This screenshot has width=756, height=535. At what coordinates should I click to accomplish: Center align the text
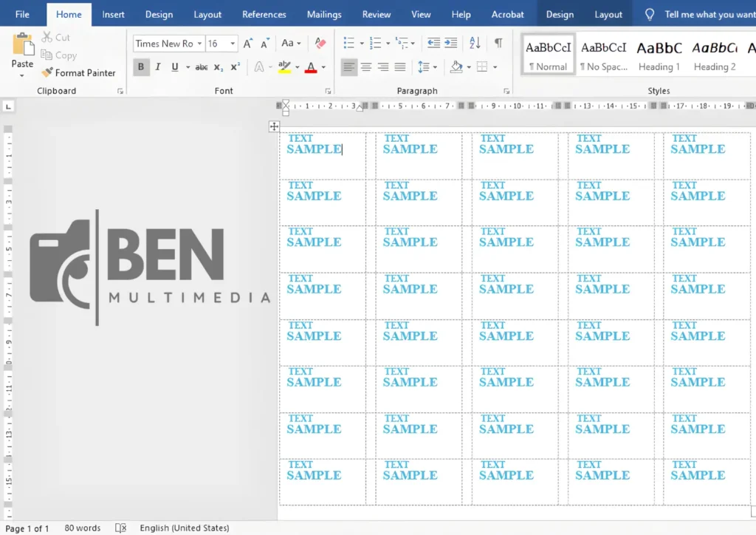365,67
